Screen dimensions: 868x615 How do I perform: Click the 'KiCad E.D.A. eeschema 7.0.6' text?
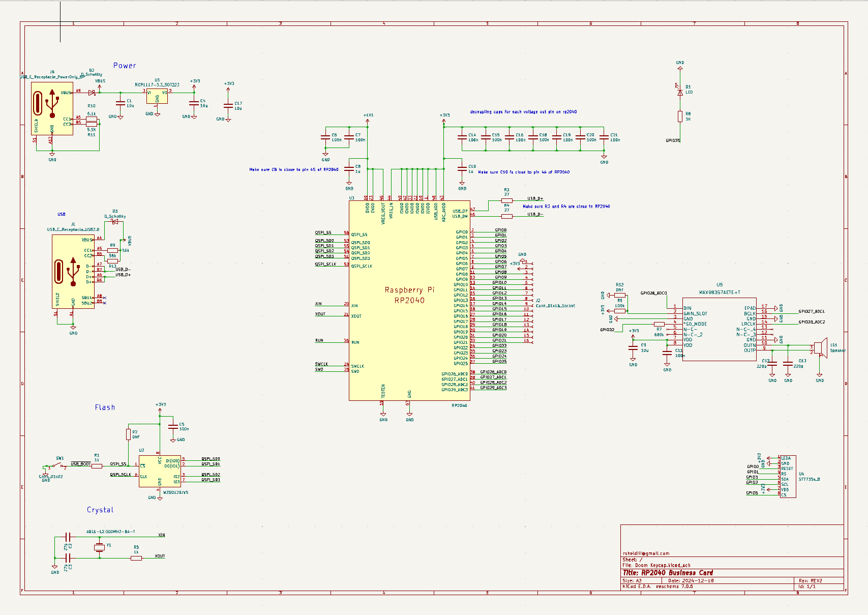[657, 587]
